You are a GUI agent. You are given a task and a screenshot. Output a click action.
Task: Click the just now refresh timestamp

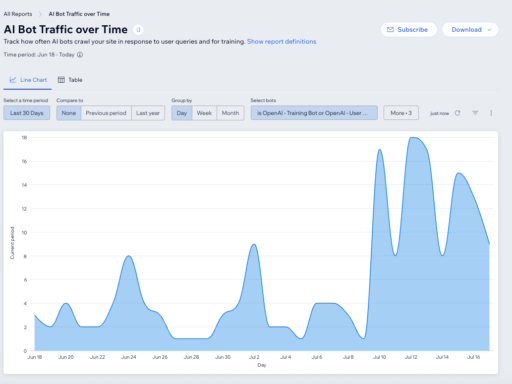pos(439,113)
